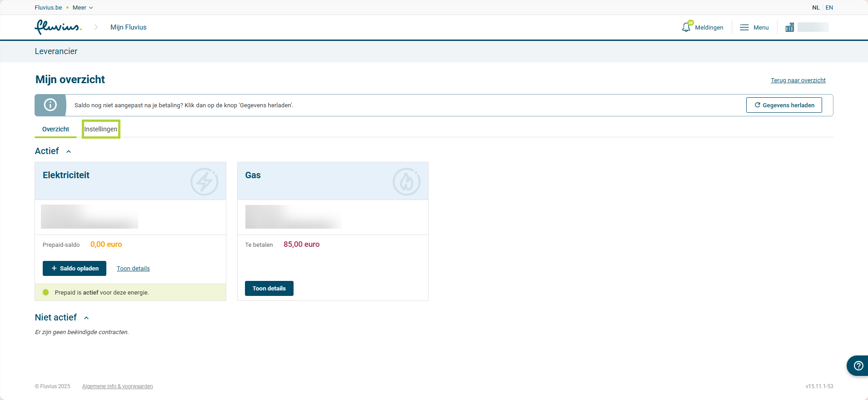Click the info circle icon in banner
This screenshot has height=400, width=868.
(x=50, y=105)
